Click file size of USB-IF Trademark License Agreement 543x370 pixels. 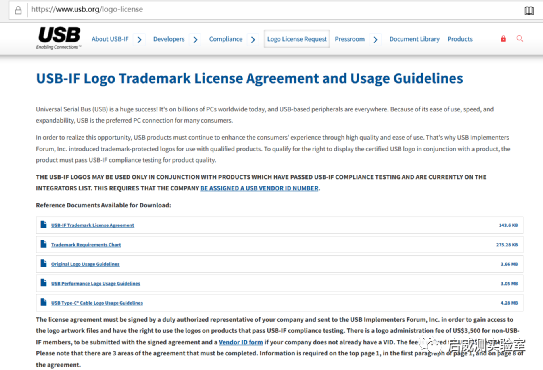point(508,225)
